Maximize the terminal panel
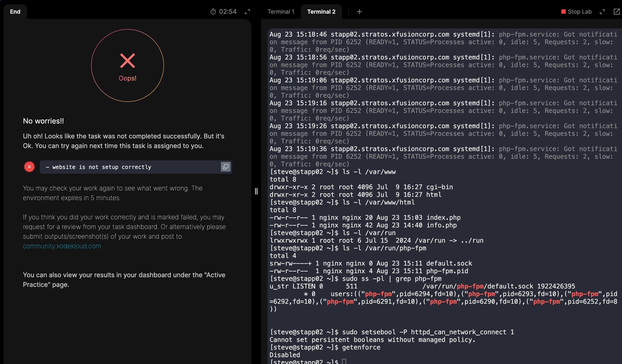622x364 pixels. (x=602, y=12)
